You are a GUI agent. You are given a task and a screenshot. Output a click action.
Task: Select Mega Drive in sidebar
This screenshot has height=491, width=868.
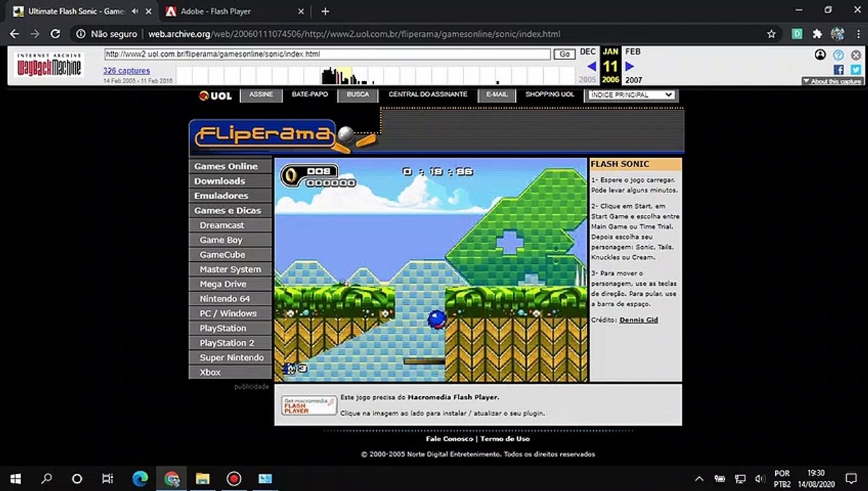pos(230,284)
